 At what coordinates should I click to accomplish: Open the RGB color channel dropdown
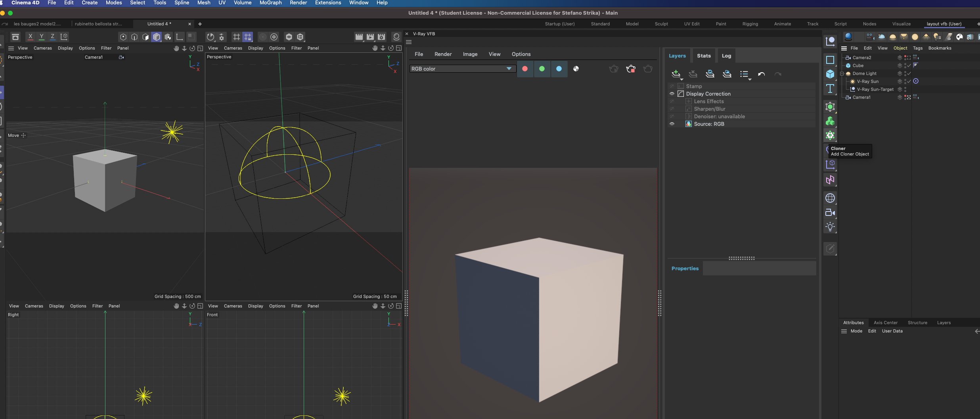(462, 69)
